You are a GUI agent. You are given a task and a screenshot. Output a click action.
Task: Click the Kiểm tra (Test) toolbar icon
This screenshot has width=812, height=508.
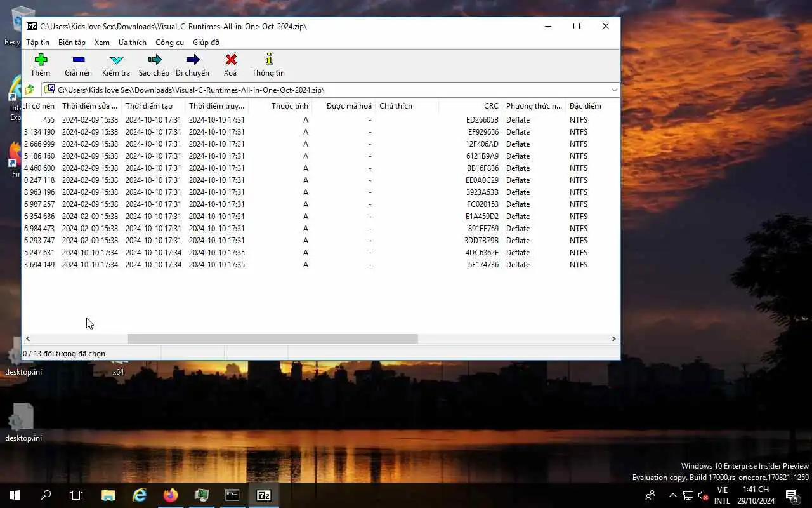[x=116, y=60]
